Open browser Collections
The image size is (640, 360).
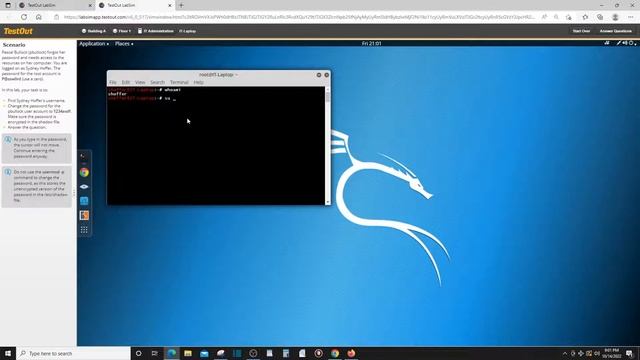(600, 17)
